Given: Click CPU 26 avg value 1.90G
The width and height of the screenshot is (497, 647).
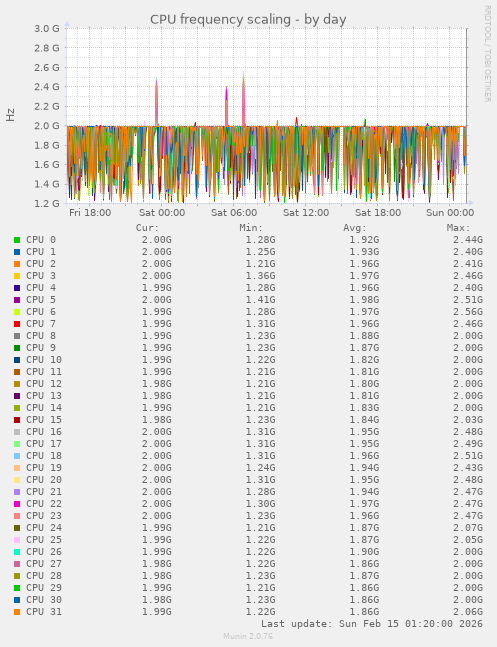Looking at the screenshot, I should (x=364, y=552).
